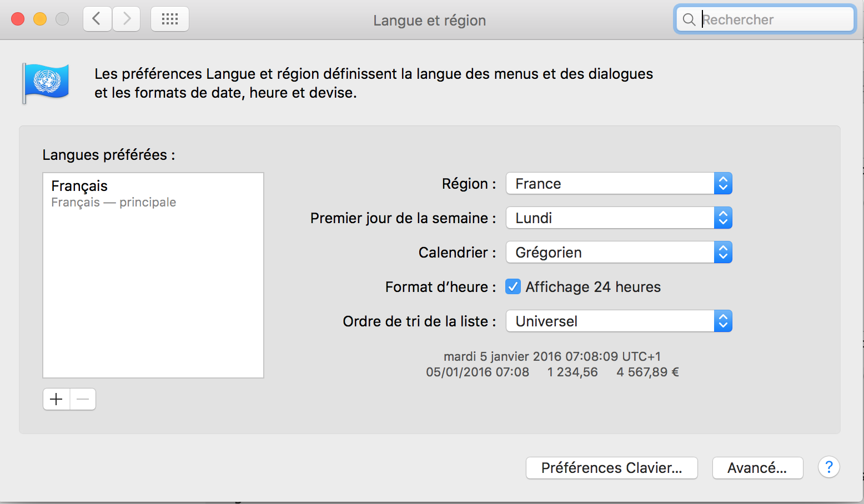The height and width of the screenshot is (504, 864).
Task: Open the Ordre de tri dropdown showing Universel
Action: [619, 321]
